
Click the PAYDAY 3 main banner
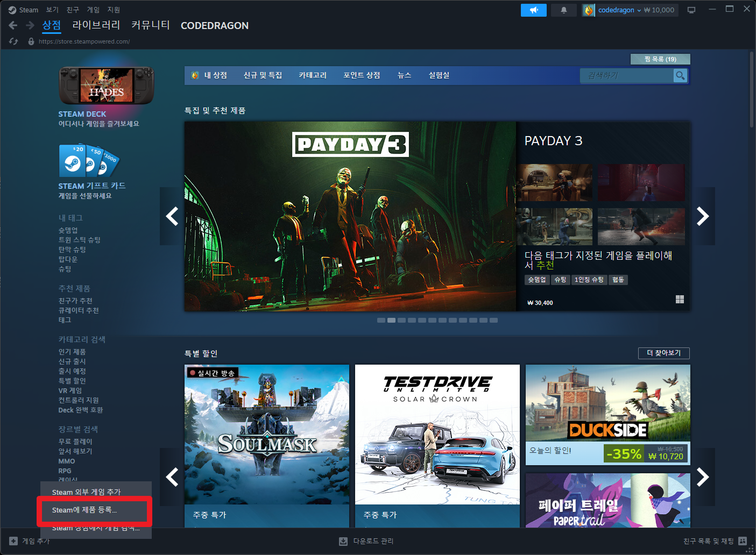[x=350, y=216]
